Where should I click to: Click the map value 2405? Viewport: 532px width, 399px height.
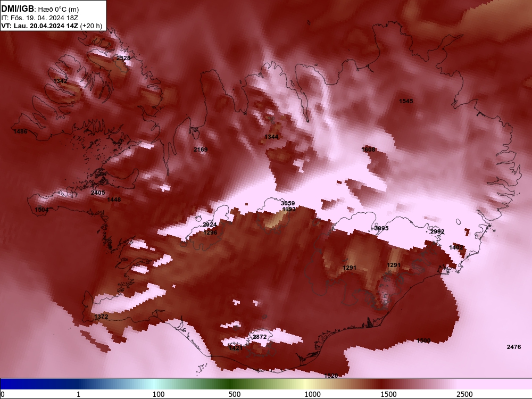tap(98, 193)
